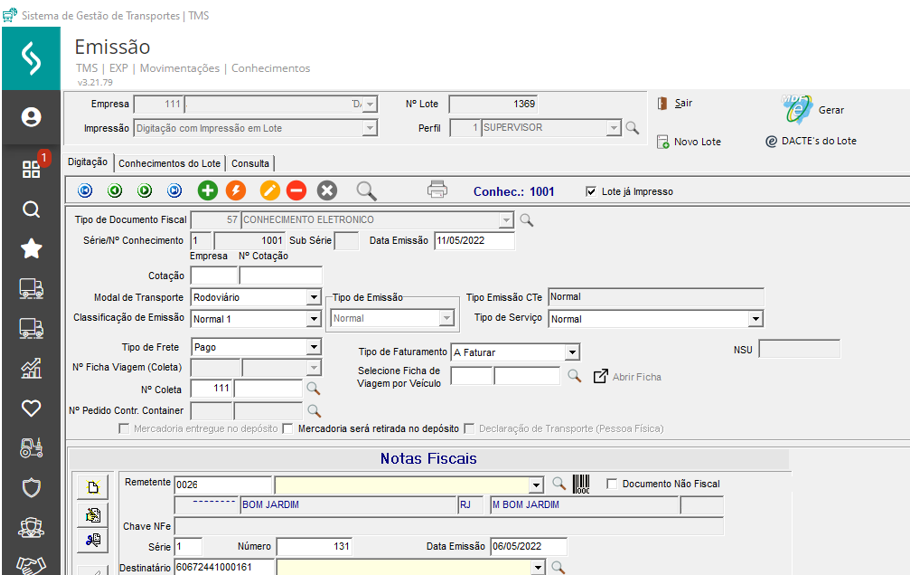Screen dimensions: 912x579
Task: Click the printer icon in toolbar
Action: coord(437,190)
